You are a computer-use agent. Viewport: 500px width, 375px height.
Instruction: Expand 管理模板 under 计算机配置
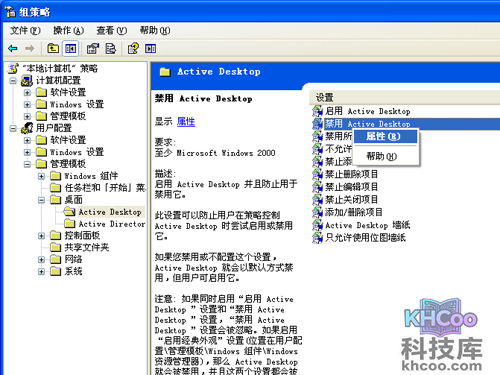(27, 116)
